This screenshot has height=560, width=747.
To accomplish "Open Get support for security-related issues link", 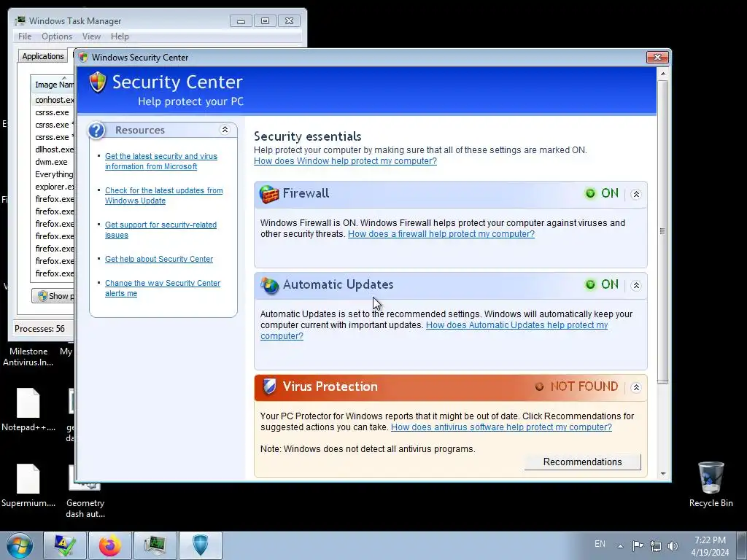I will [160, 230].
